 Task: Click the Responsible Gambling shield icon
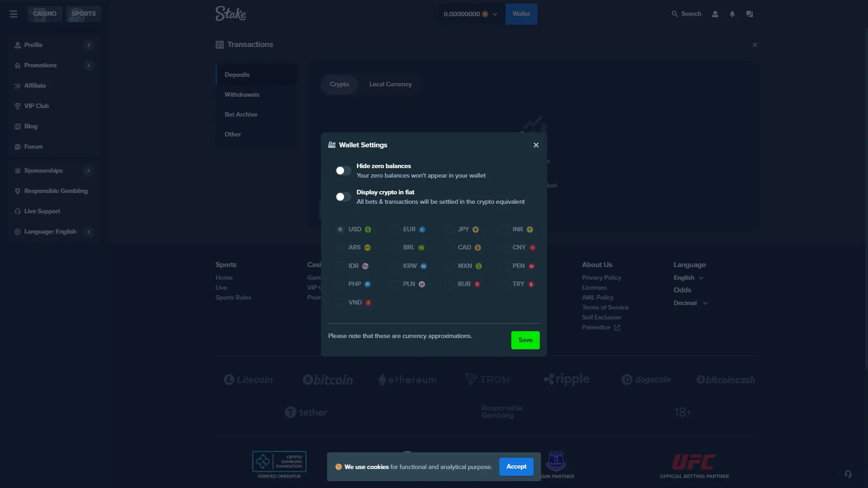(x=18, y=191)
